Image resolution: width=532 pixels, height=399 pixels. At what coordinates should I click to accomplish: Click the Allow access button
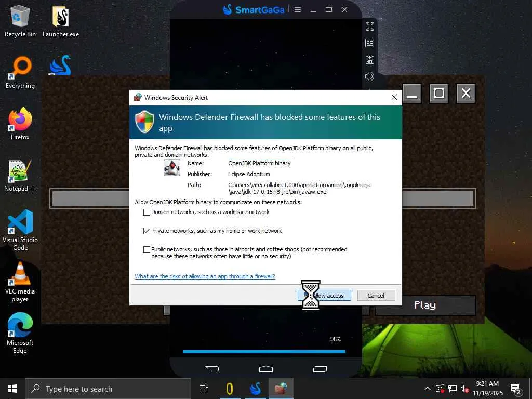324,296
